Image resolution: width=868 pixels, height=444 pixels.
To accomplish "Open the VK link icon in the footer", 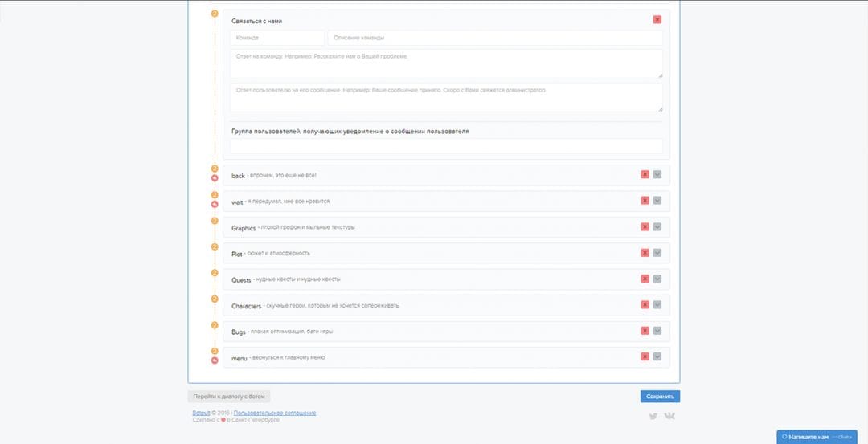I will 669,416.
